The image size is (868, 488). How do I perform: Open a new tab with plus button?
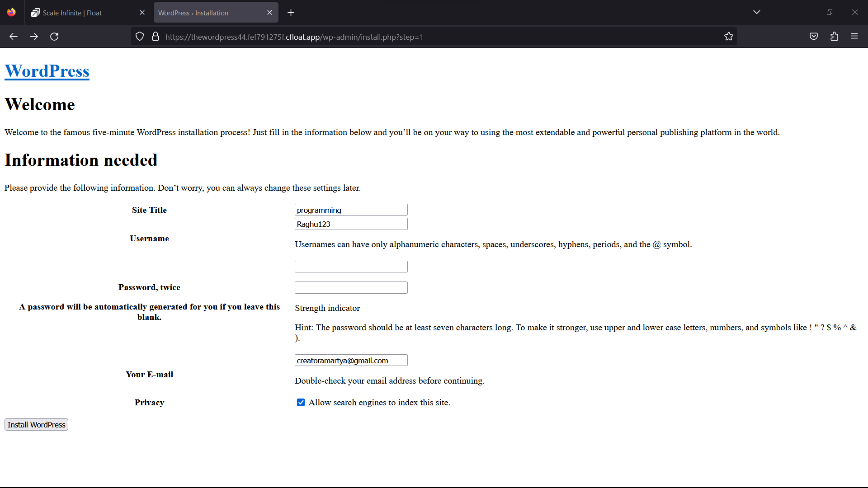point(291,13)
